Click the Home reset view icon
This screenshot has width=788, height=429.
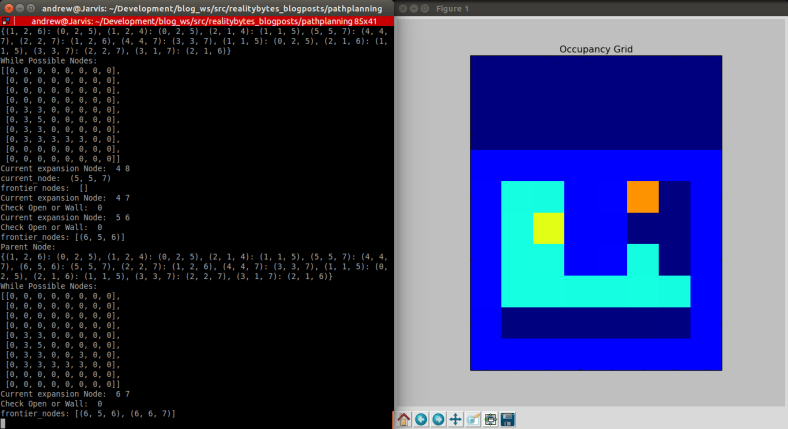click(404, 419)
